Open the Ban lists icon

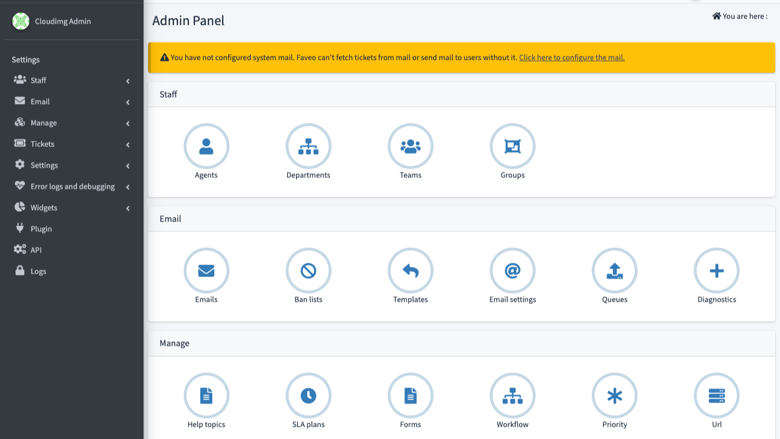tap(308, 270)
